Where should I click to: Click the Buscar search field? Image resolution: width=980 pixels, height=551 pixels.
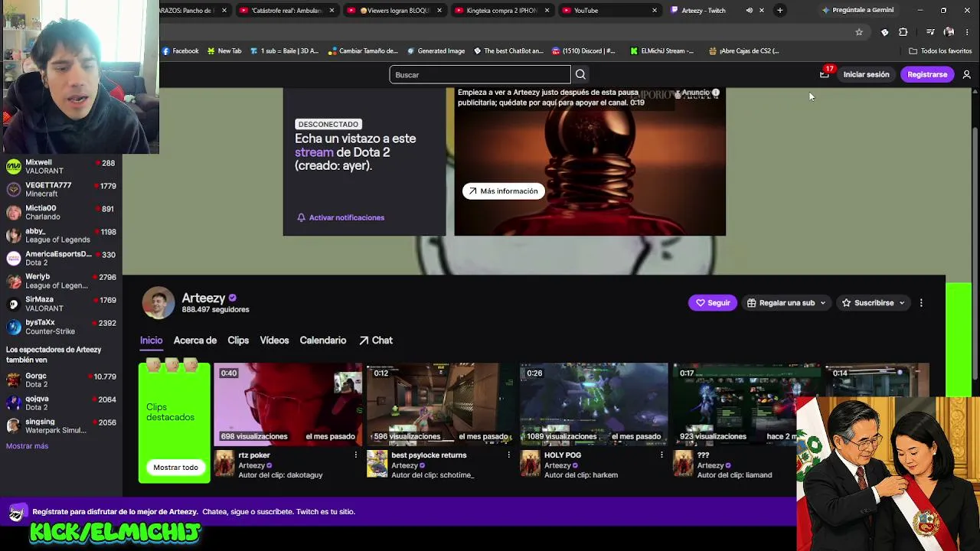coord(480,74)
